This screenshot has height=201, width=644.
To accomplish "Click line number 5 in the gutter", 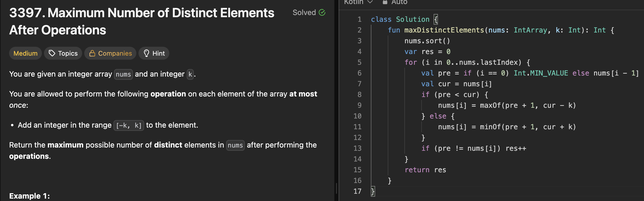I will [359, 62].
